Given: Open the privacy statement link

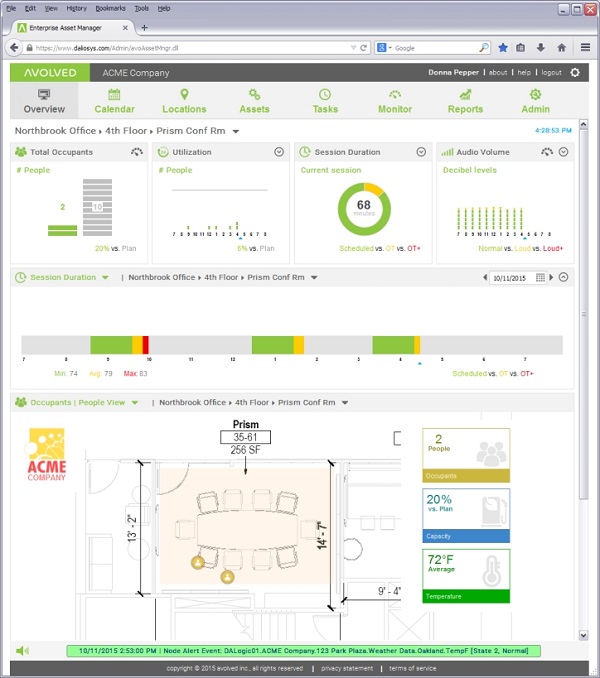Looking at the screenshot, I should coord(347,668).
